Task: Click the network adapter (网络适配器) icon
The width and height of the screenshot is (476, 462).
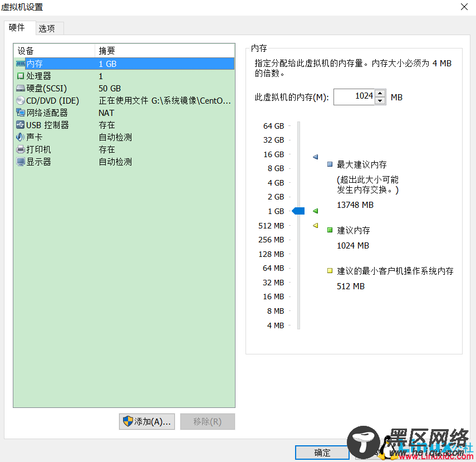Action: 21,113
